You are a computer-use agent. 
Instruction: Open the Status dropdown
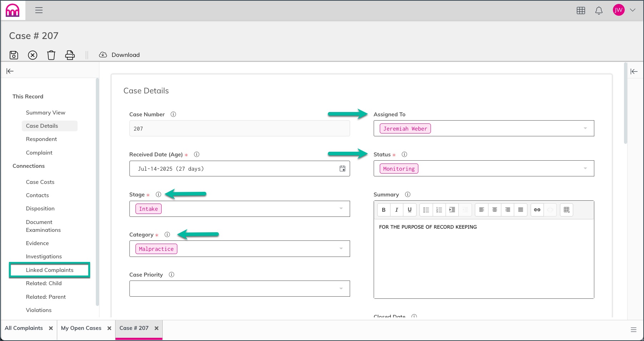[x=484, y=169]
